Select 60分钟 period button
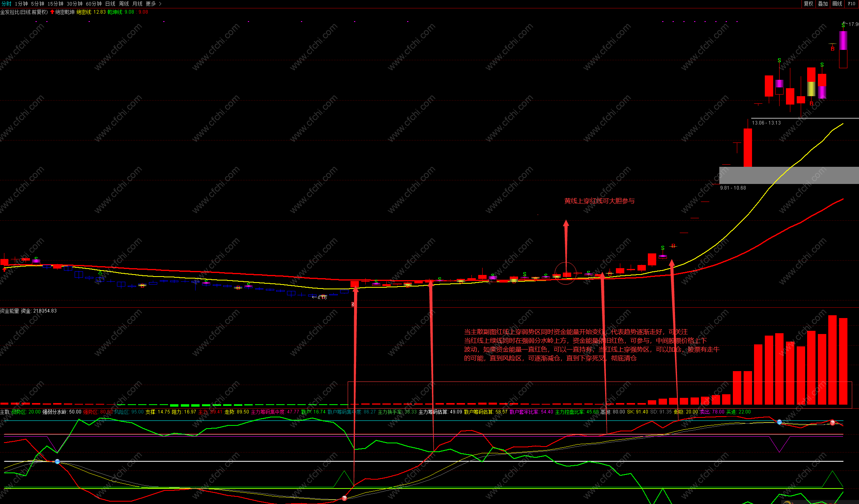The height and width of the screenshot is (504, 859). pos(94,4)
